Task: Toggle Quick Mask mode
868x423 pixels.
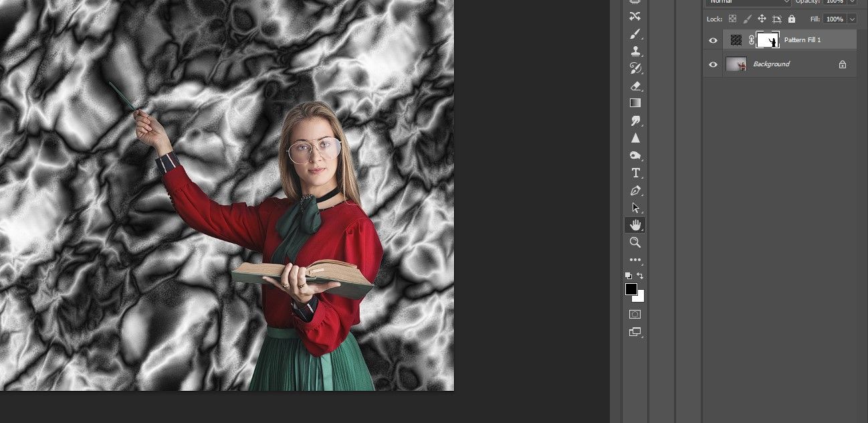Action: [x=635, y=314]
